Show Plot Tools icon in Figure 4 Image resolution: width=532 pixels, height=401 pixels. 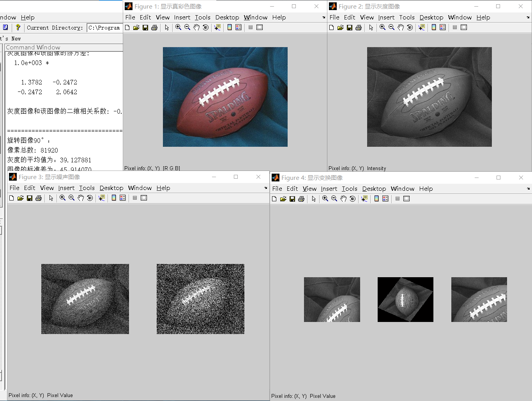(x=407, y=199)
